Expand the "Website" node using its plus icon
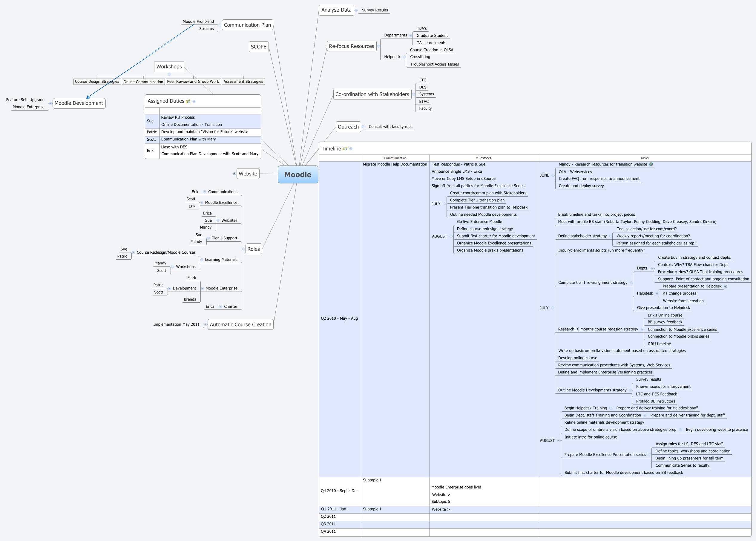The height and width of the screenshot is (541, 756). (x=235, y=174)
